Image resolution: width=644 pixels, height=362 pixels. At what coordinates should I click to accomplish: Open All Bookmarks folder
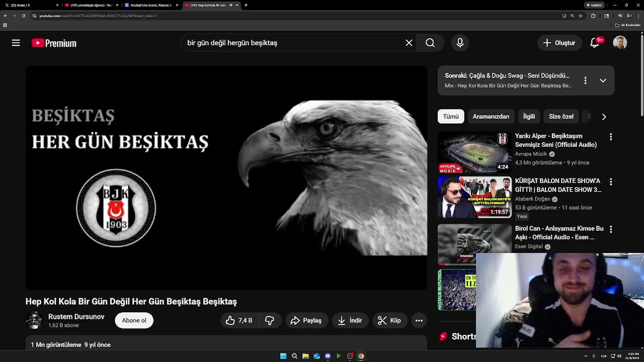coord(627,25)
